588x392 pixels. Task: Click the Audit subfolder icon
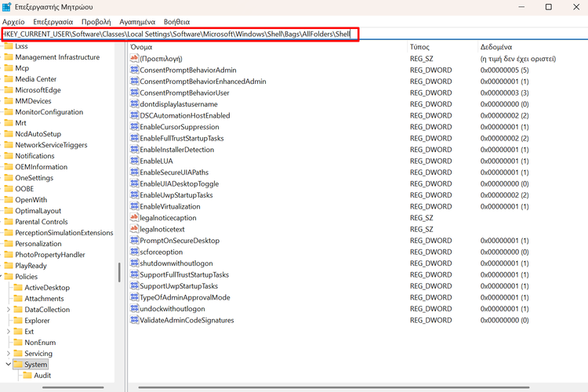point(27,376)
